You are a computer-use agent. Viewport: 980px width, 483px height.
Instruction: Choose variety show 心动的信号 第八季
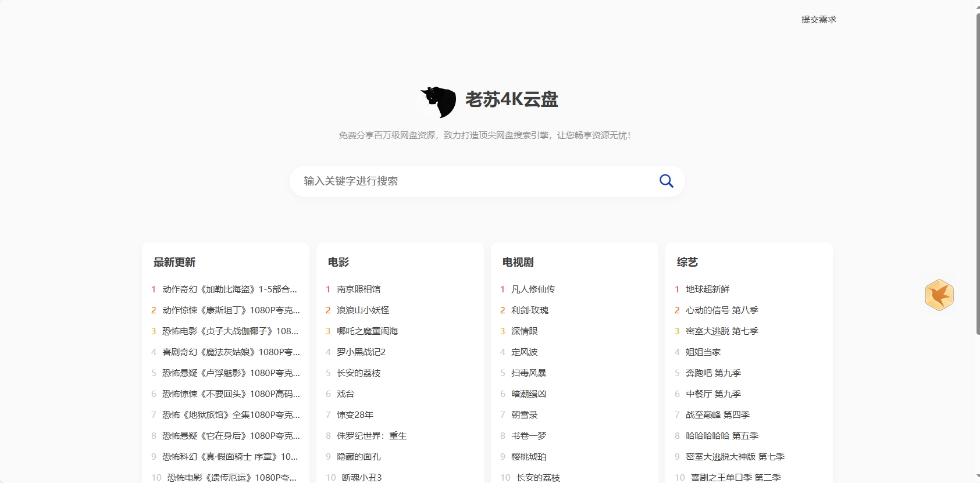(722, 310)
